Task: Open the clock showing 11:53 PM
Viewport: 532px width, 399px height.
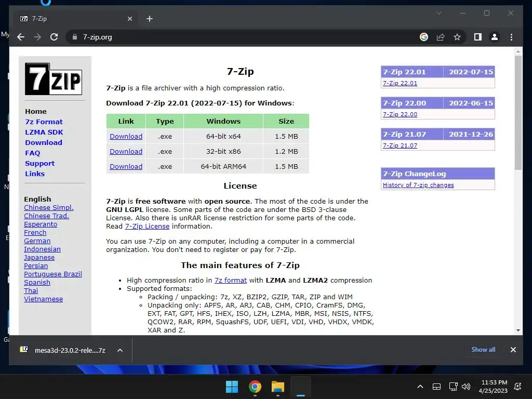Action: coord(494,387)
